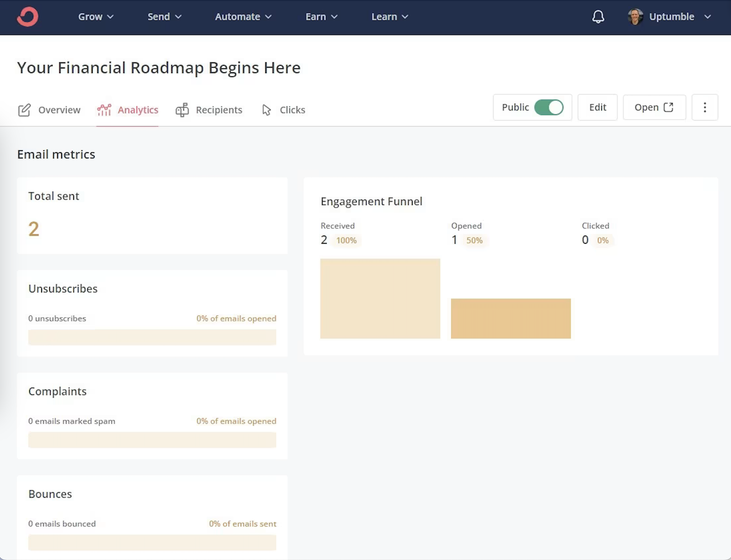Click the Analytics chart icon
The image size is (731, 560).
[x=104, y=110]
